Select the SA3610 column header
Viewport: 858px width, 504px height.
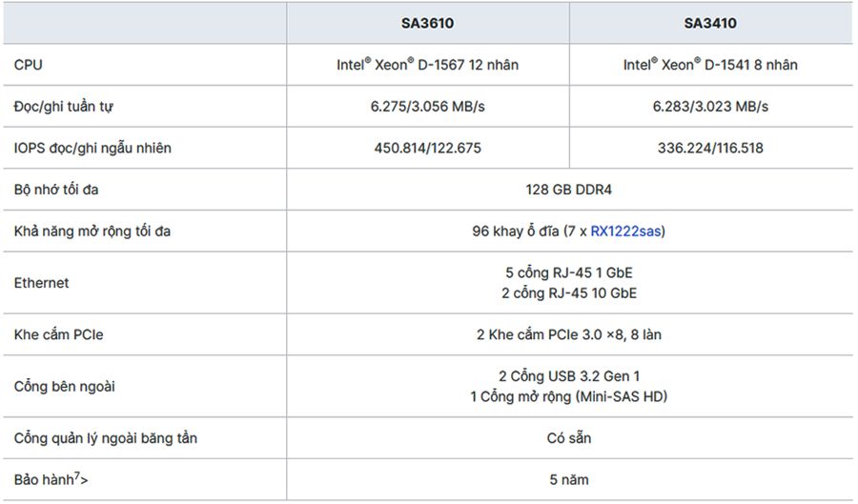coord(427,23)
